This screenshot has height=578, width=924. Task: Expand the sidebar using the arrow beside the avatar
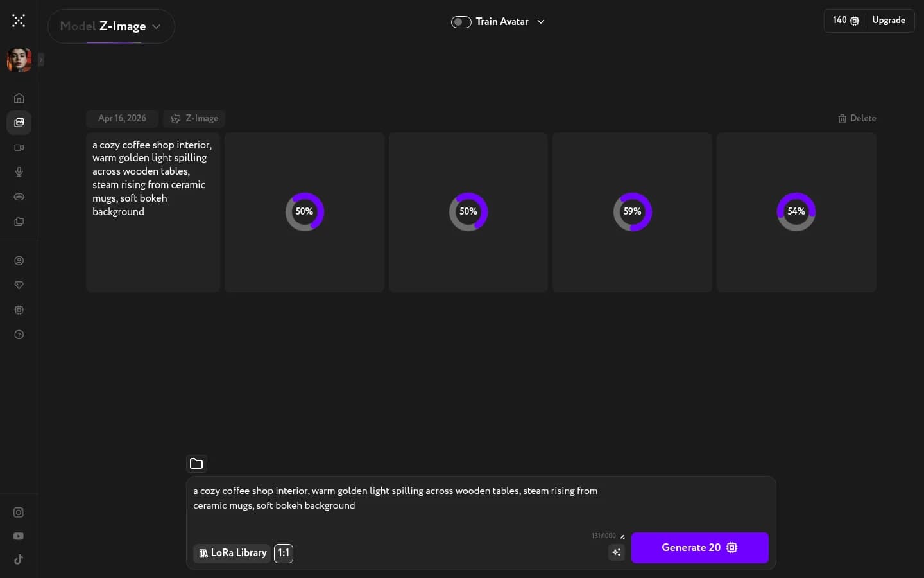pos(41,60)
